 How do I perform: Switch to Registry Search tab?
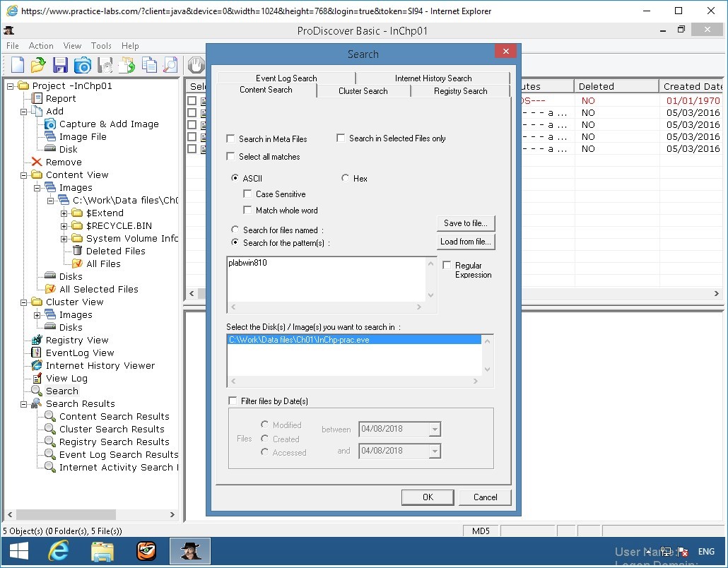coord(461,91)
